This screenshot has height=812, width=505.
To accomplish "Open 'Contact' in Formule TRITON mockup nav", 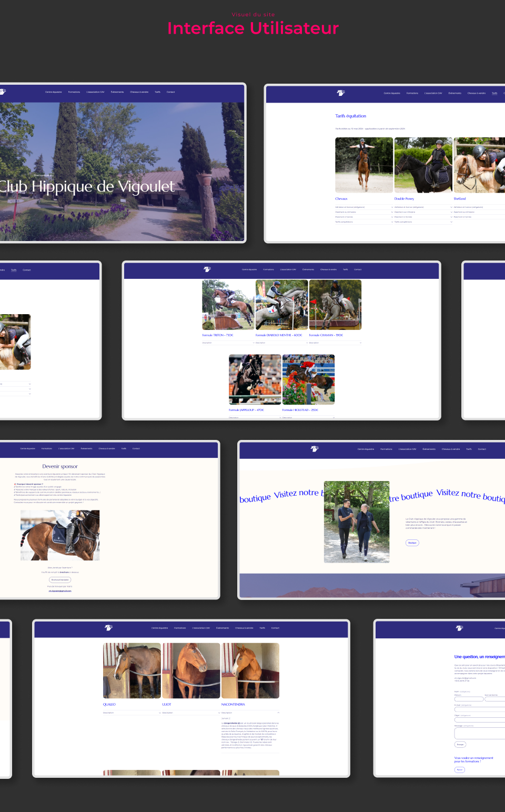I will point(358,269).
